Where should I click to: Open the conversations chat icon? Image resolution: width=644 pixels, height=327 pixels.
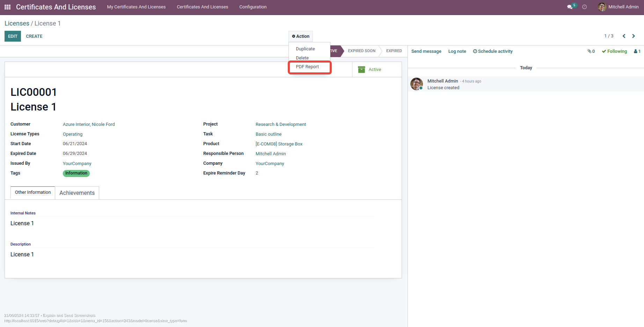click(x=570, y=7)
